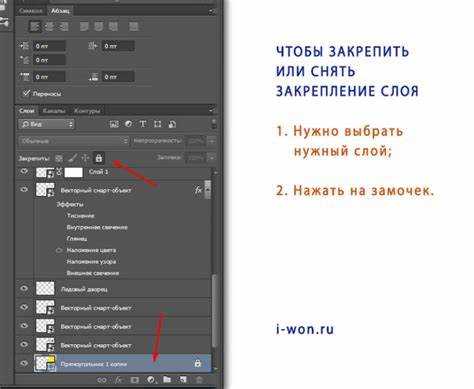The height and width of the screenshot is (389, 474).
Task: Click the Глянец effect
Action: tap(77, 239)
